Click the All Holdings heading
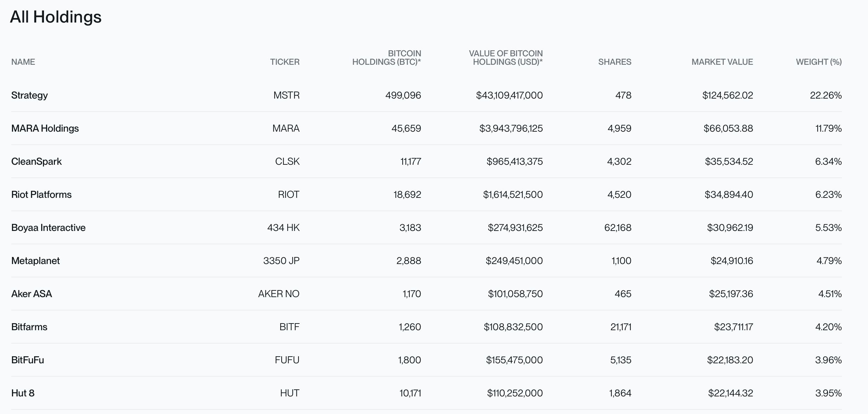 56,17
